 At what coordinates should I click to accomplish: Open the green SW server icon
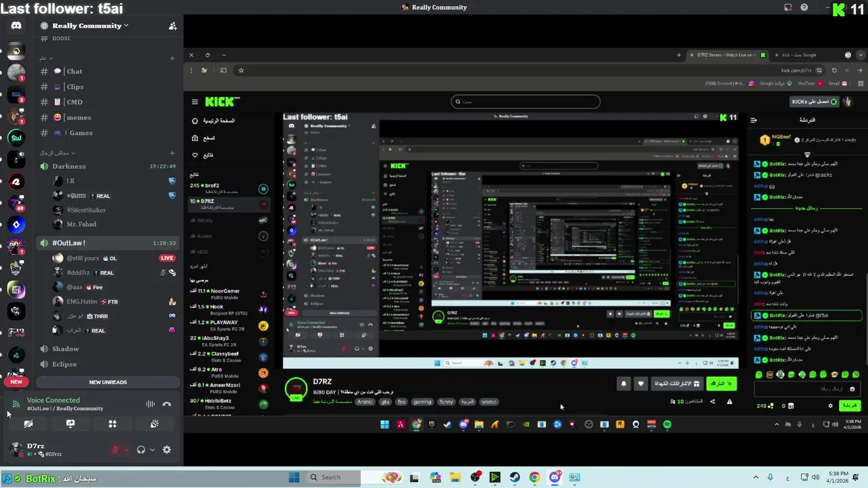click(x=16, y=138)
